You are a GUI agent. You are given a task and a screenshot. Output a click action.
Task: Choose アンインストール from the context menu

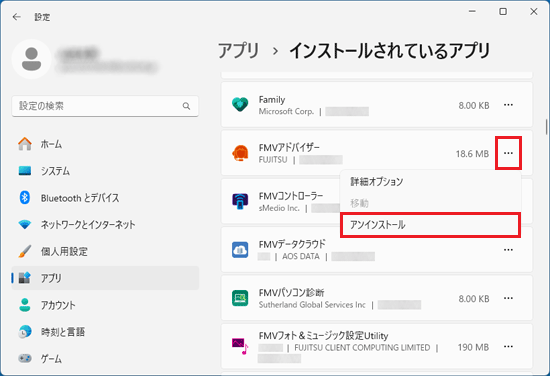coord(430,225)
